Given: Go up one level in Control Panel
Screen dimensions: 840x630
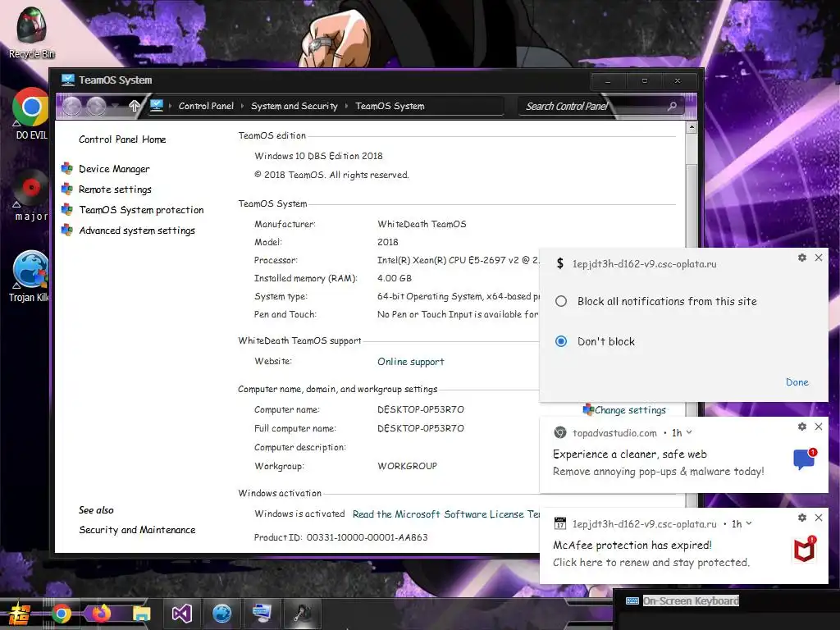Looking at the screenshot, I should (134, 106).
